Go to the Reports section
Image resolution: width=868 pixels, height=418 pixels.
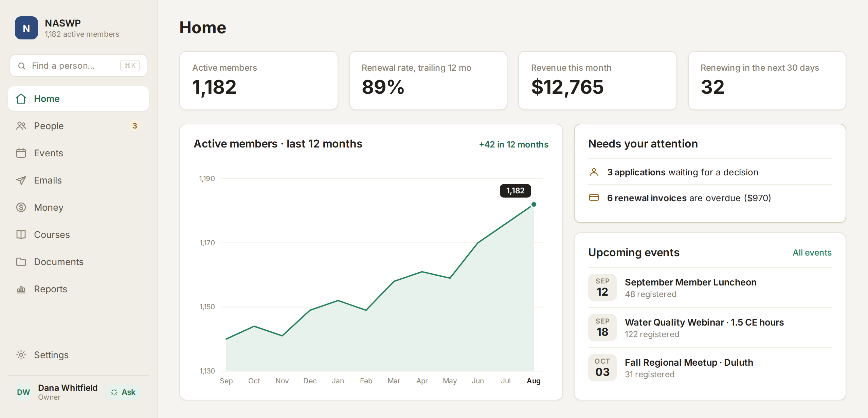coord(78,289)
